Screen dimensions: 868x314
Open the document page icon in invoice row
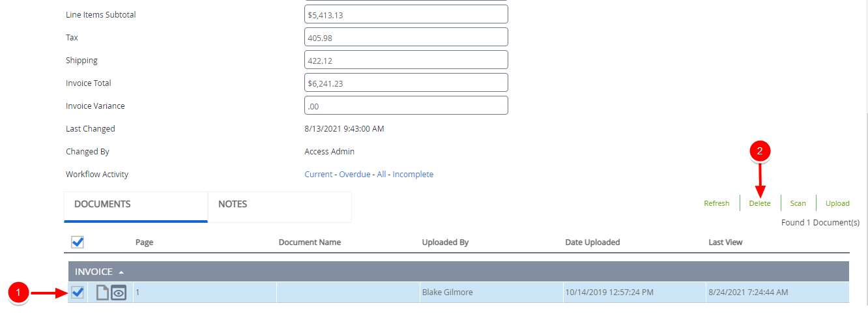102,293
